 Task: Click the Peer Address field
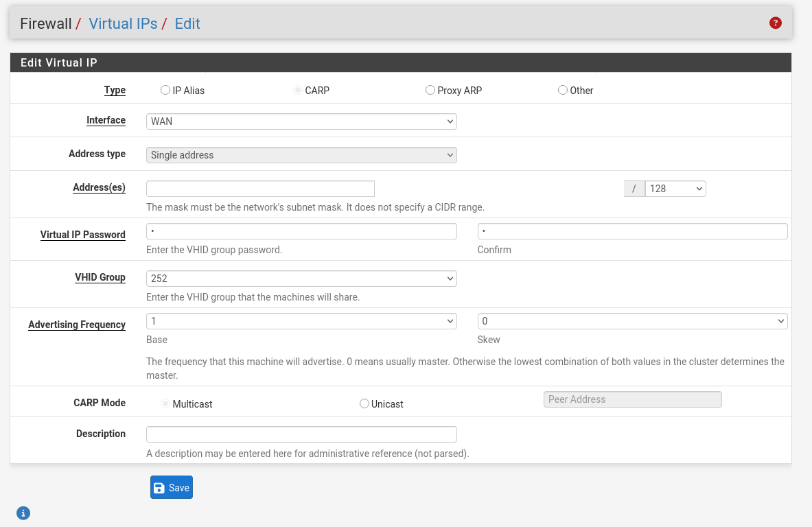tap(632, 399)
